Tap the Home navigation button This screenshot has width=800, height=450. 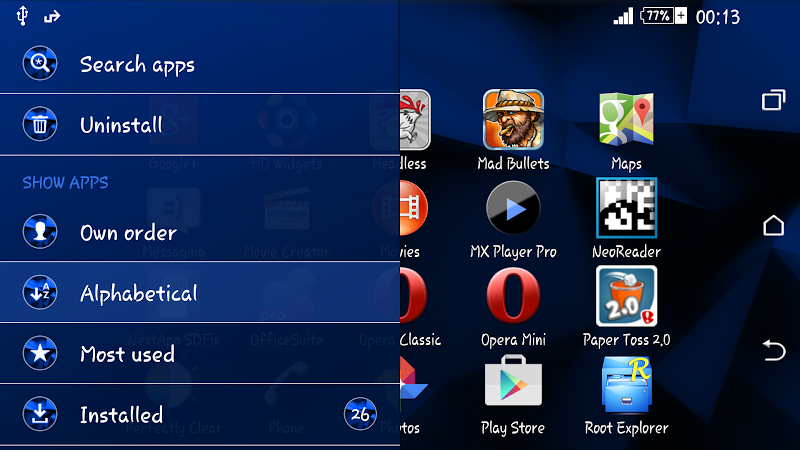click(x=773, y=225)
